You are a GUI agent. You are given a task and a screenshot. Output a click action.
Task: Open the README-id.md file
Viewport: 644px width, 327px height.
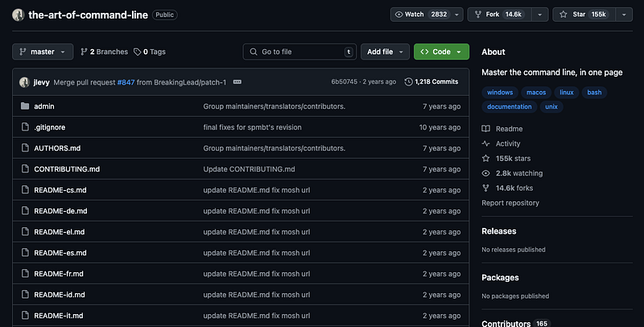click(x=60, y=295)
